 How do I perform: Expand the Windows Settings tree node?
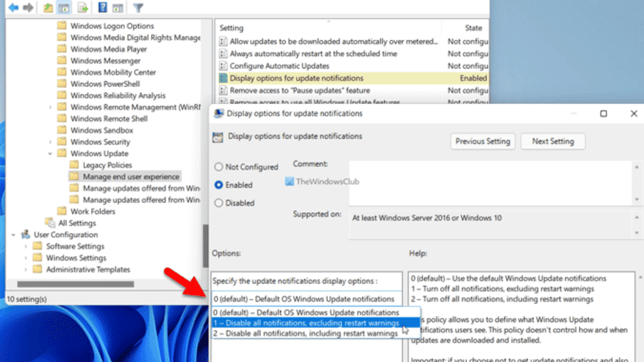26,258
